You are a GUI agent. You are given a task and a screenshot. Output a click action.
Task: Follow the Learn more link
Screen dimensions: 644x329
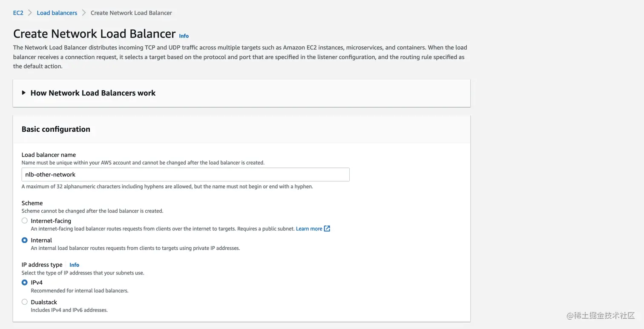pos(309,229)
